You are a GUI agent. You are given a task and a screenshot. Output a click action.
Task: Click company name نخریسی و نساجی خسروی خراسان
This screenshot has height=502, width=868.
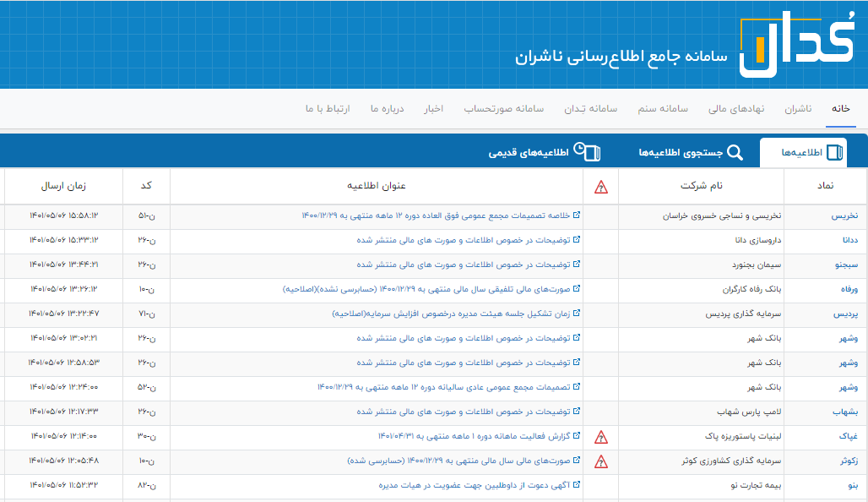coord(722,216)
